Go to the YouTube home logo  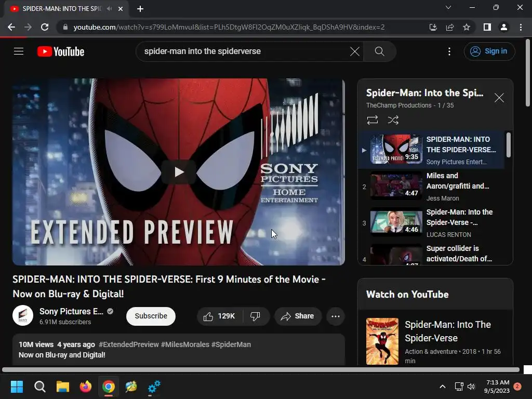tap(61, 51)
